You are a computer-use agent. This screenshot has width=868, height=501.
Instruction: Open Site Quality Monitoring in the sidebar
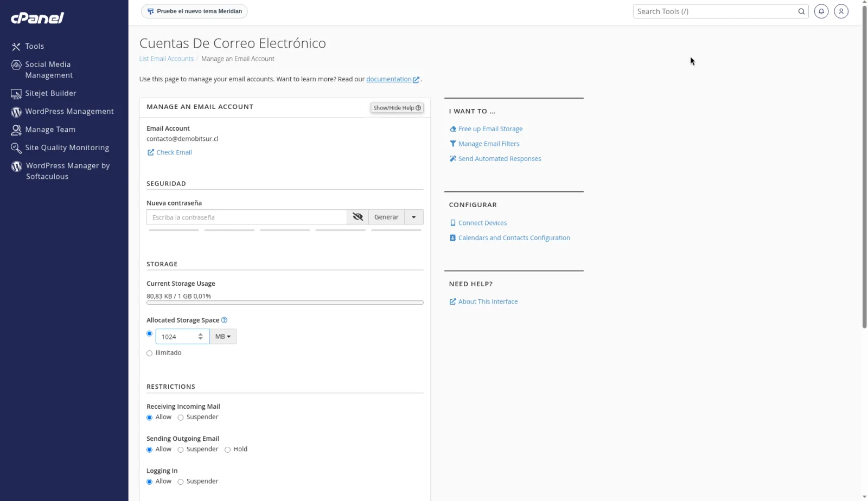[67, 147]
